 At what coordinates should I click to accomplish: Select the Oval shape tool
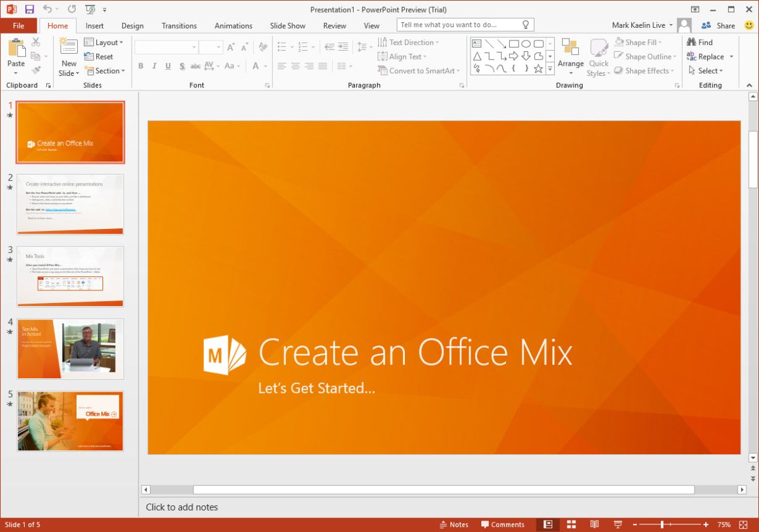(526, 43)
